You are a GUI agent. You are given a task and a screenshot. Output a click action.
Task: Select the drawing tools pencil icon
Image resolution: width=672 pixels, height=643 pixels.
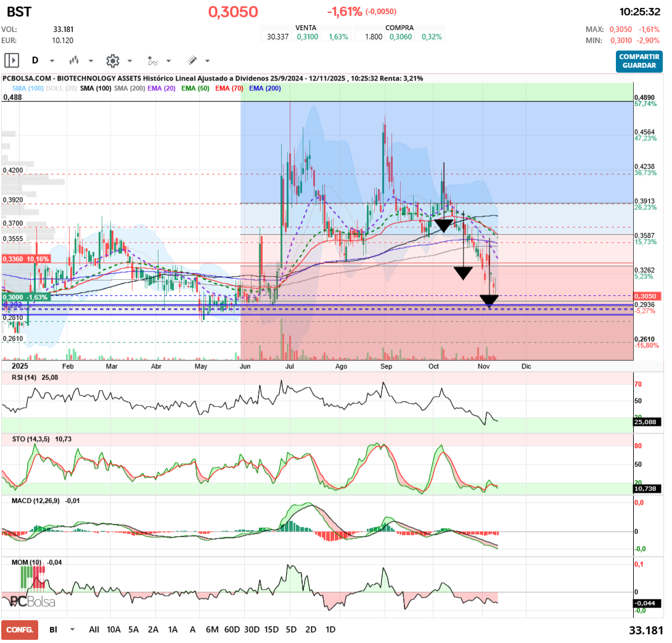tap(191, 60)
